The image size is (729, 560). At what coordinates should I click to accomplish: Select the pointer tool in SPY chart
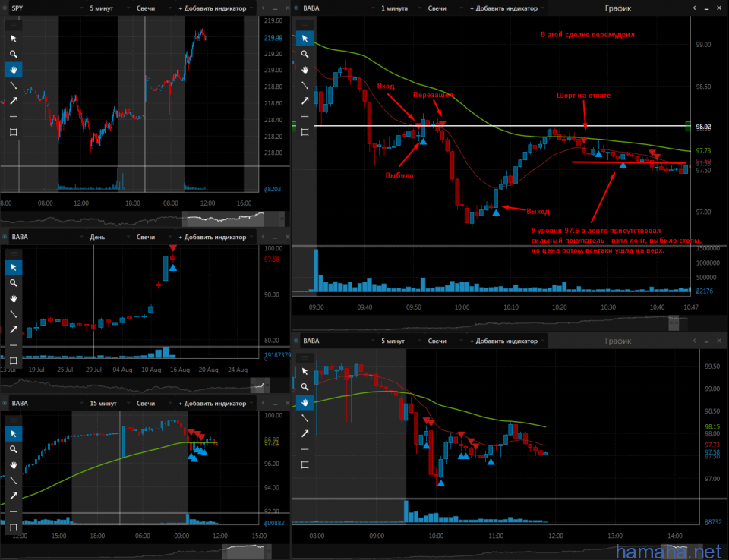14,39
